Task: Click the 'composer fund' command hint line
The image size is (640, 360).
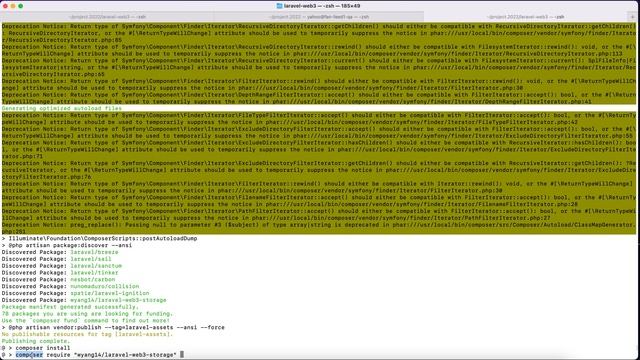Action: pyautogui.click(x=86, y=320)
